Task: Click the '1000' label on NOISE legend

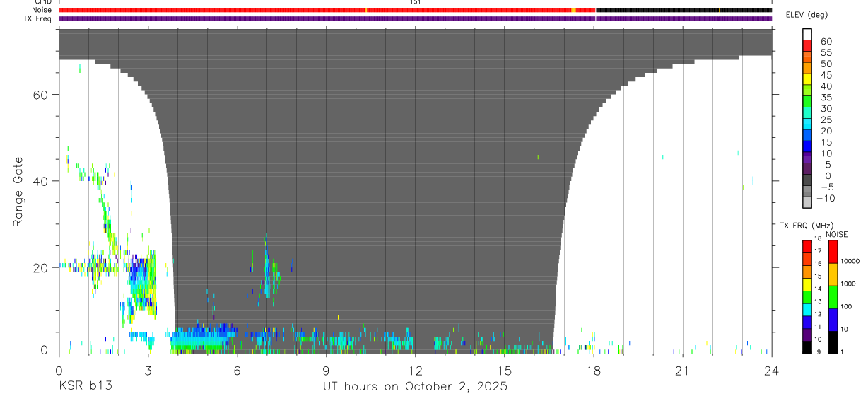Action: [x=848, y=284]
